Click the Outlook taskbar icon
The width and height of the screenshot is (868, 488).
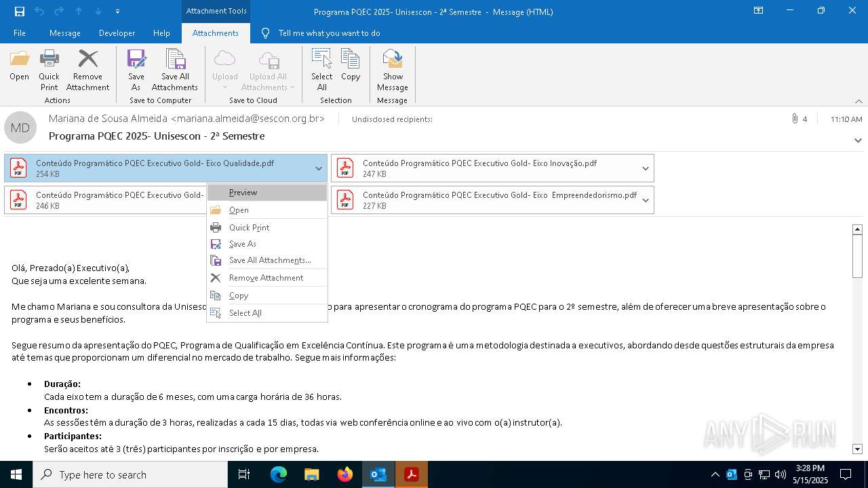tap(378, 474)
